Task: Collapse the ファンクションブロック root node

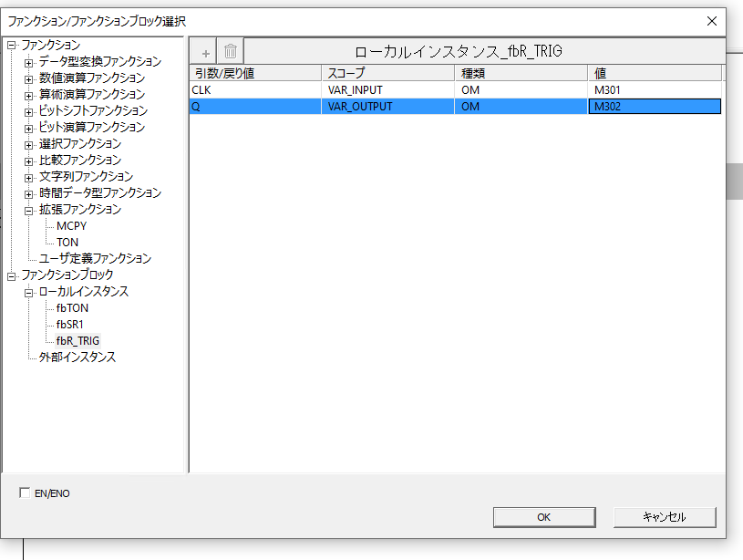Action: [x=12, y=275]
